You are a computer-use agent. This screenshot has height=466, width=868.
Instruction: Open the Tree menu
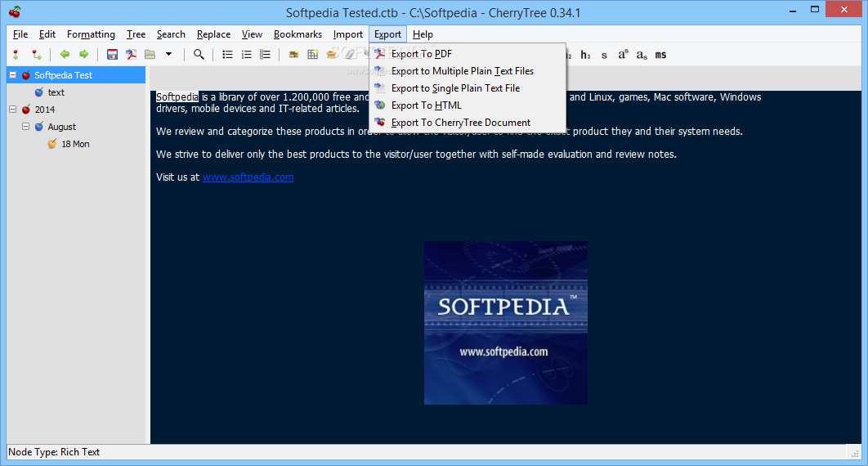136,34
